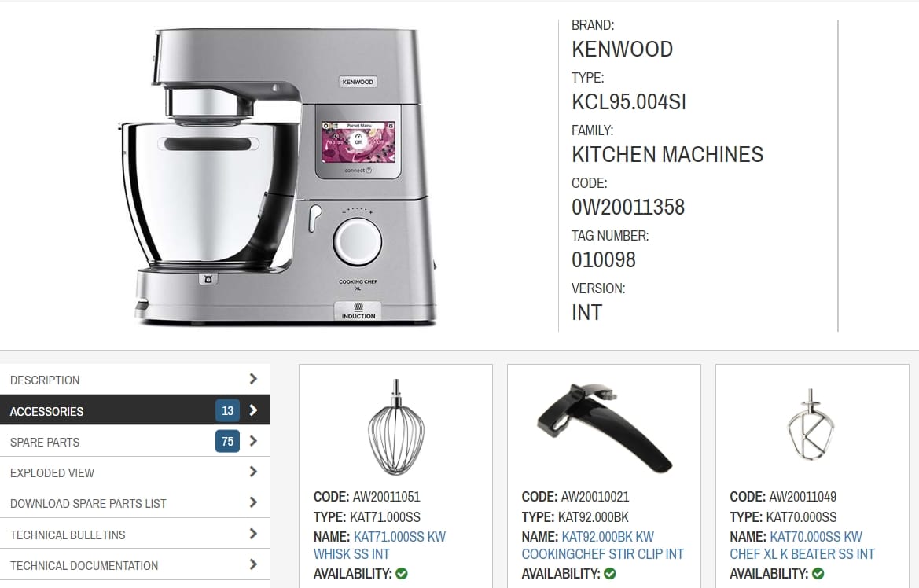Click the K beater accessory image
919x588 pixels.
pos(811,424)
